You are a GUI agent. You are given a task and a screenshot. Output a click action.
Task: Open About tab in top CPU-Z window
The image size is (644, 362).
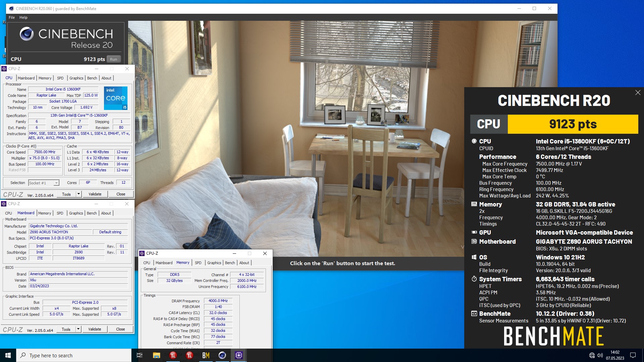[x=106, y=78]
